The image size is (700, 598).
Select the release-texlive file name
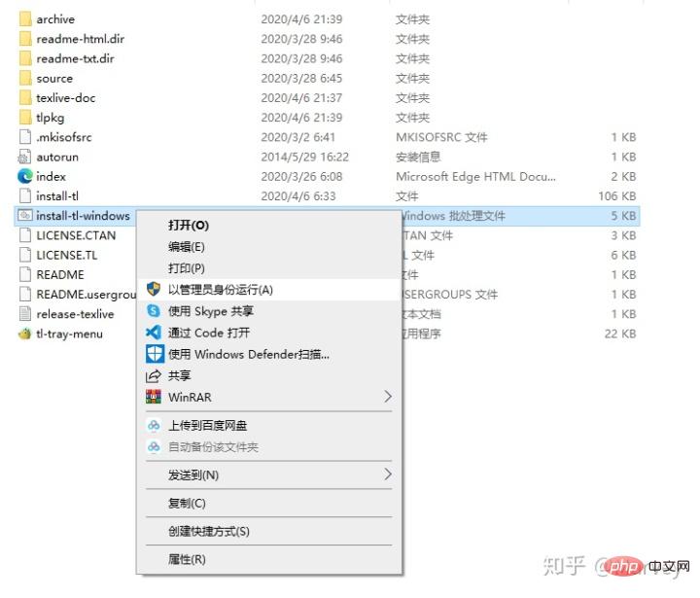(75, 314)
